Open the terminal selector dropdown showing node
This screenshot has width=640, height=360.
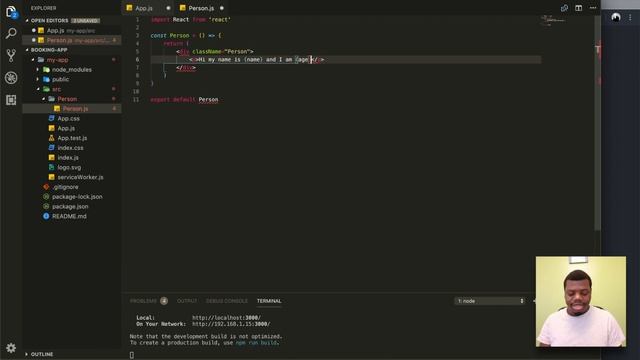tap(490, 301)
